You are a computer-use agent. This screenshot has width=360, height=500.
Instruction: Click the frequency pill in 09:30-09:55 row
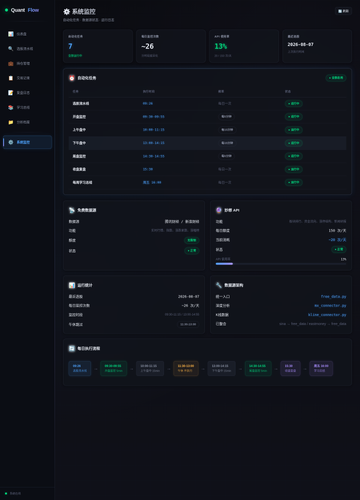coord(226,117)
